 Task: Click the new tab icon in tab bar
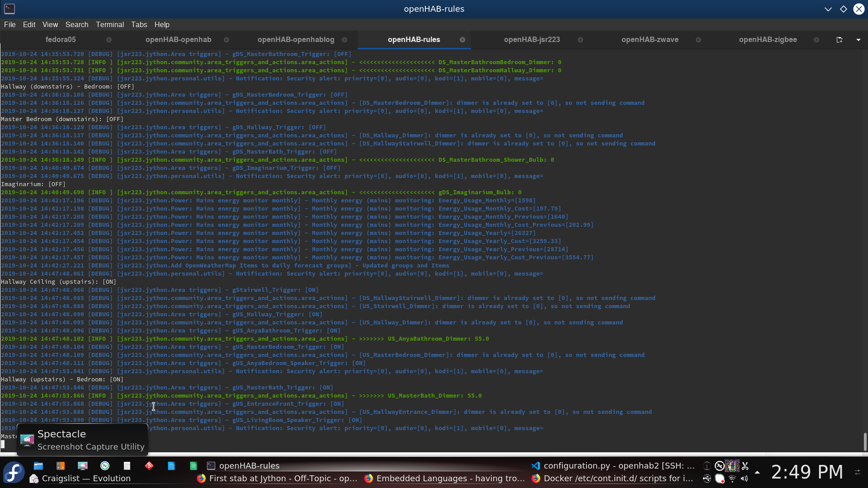coord(840,40)
